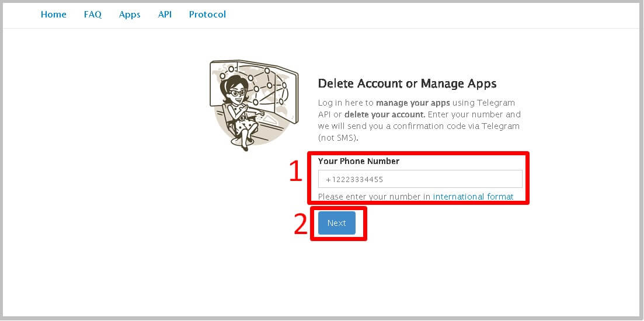The width and height of the screenshot is (644, 321).
Task: Click the 'Please enter your number in' hint
Action: click(374, 197)
